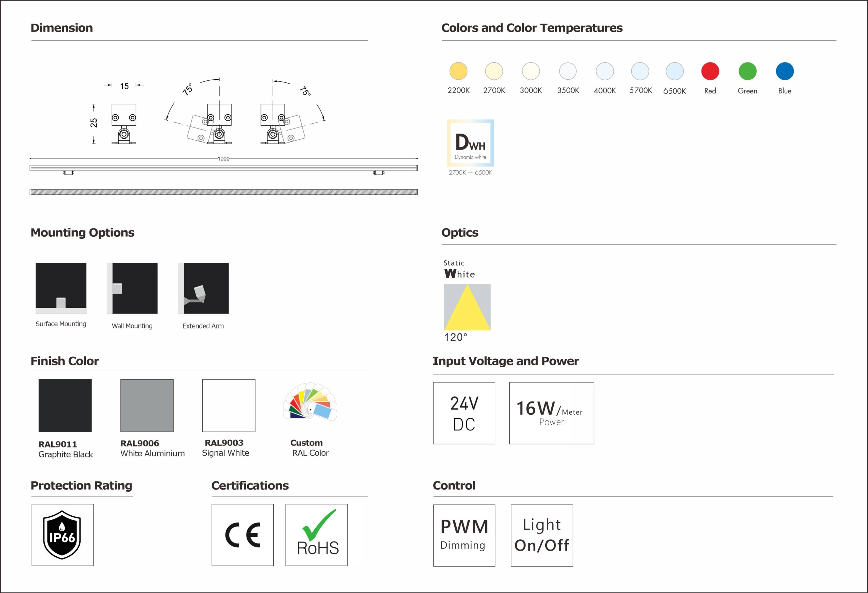This screenshot has height=593, width=868.
Task: Click the 120° static white optics icon
Action: [x=467, y=307]
